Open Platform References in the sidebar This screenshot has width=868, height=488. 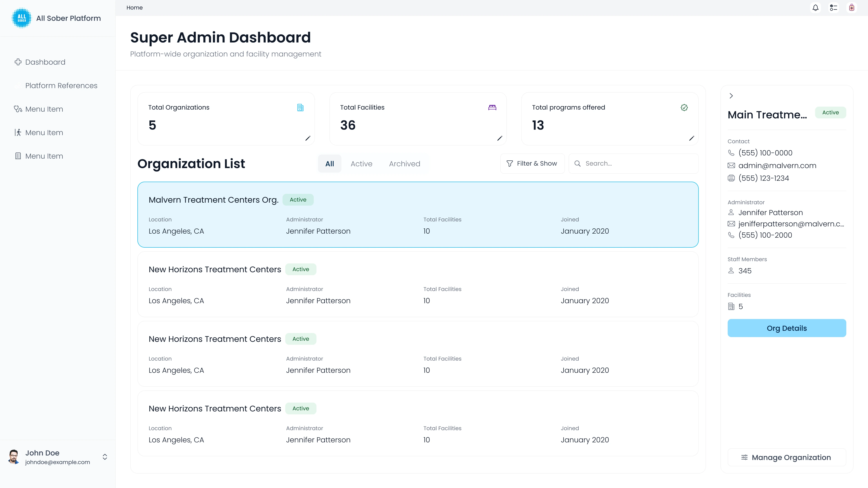(x=61, y=86)
